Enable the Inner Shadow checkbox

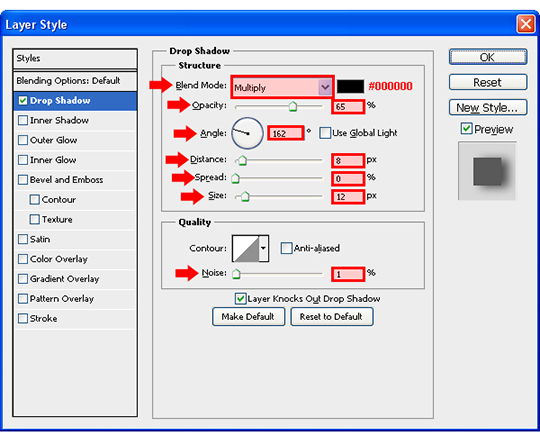pos(23,120)
